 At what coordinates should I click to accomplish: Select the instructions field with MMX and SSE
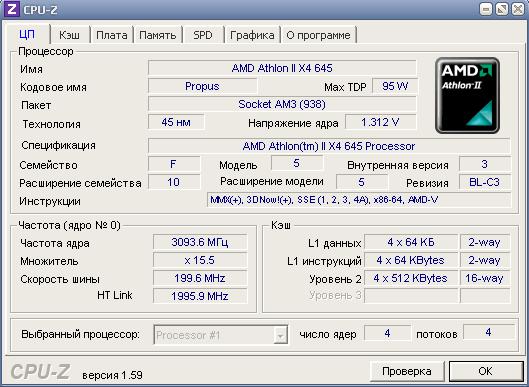point(359,200)
